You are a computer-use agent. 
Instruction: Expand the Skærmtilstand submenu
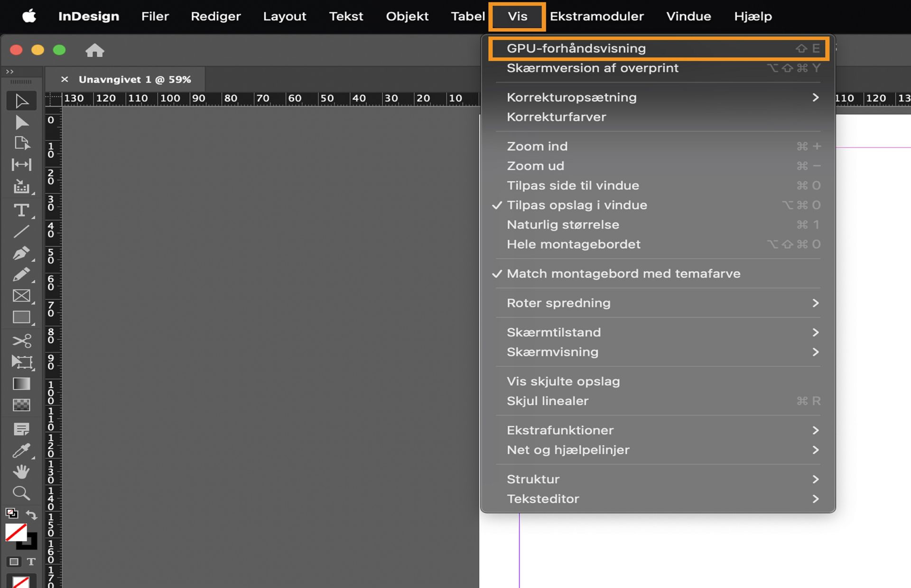[553, 332]
